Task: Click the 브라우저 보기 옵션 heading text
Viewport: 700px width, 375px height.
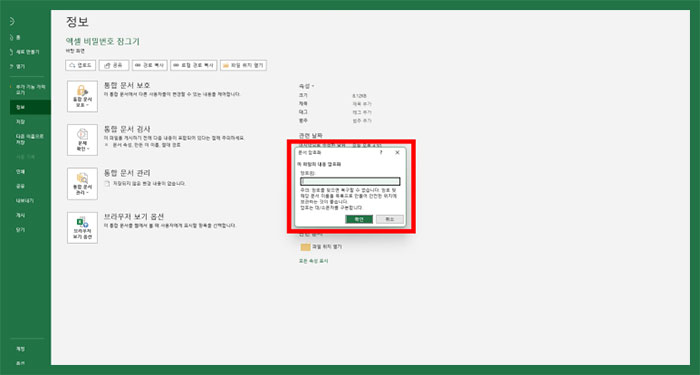Action: [133, 217]
